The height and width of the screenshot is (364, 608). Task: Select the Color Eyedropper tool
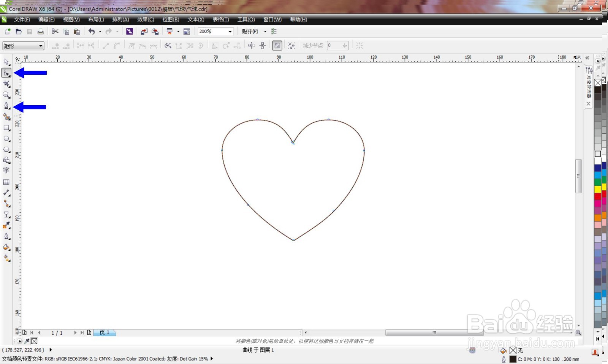[6, 225]
